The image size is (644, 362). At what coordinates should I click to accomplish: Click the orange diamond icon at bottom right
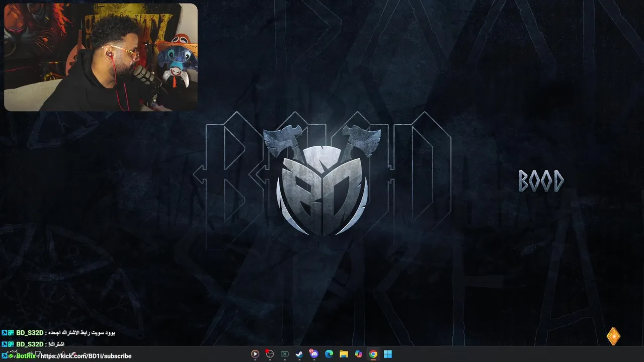click(613, 336)
